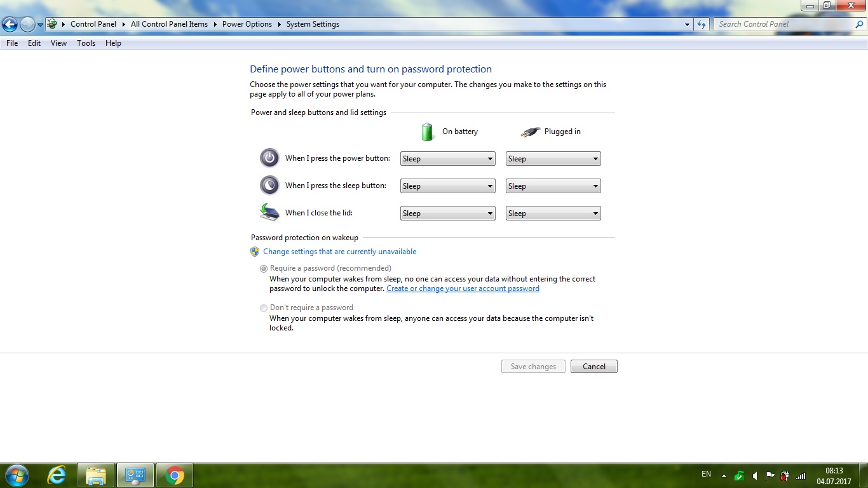The height and width of the screenshot is (488, 868).
Task: Open the recent pages history arrow
Action: pyautogui.click(x=40, y=25)
